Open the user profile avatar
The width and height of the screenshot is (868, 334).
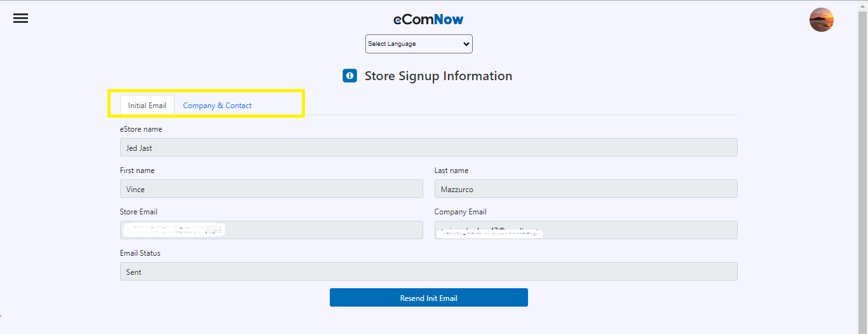[x=821, y=20]
